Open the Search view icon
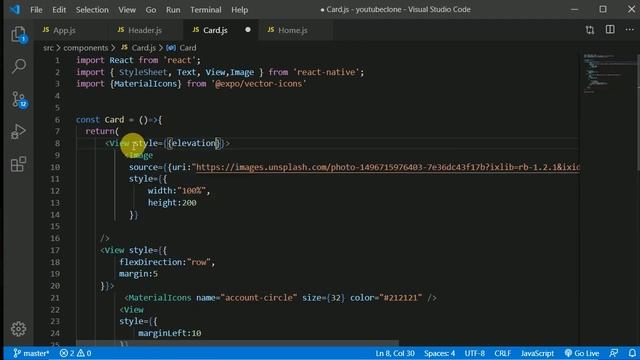Screen dimensions: 640x360 (18, 66)
